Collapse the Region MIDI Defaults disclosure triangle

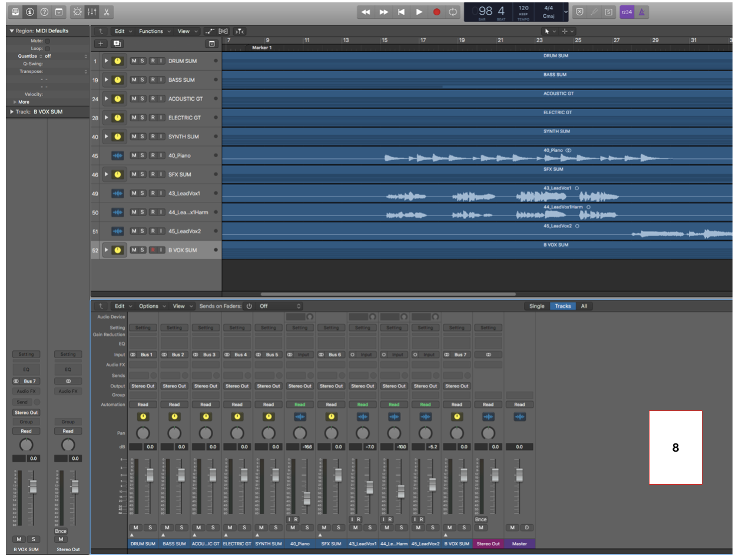[11, 31]
